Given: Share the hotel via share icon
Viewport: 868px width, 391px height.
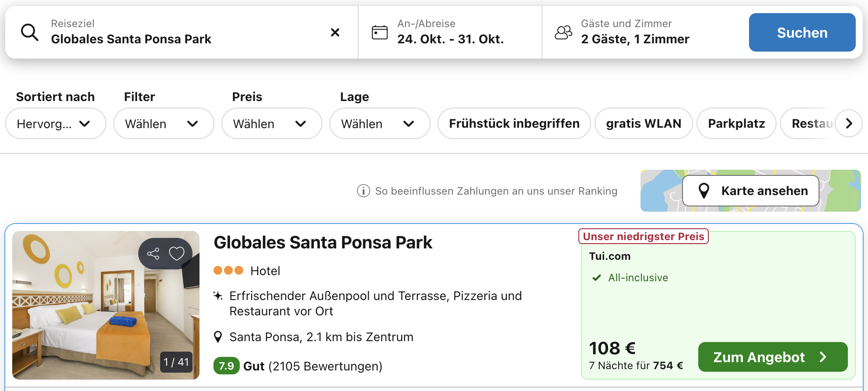Looking at the screenshot, I should point(153,254).
